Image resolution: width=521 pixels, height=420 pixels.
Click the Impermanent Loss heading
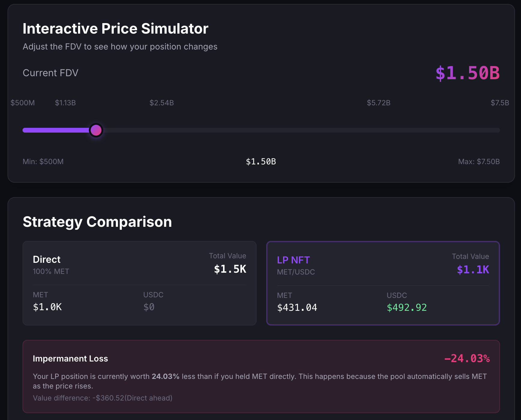[70, 359]
